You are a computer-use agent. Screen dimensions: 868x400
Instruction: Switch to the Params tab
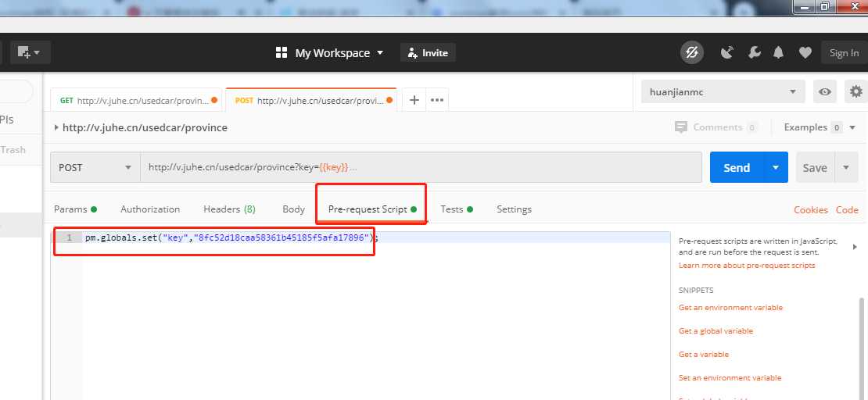[x=75, y=209]
